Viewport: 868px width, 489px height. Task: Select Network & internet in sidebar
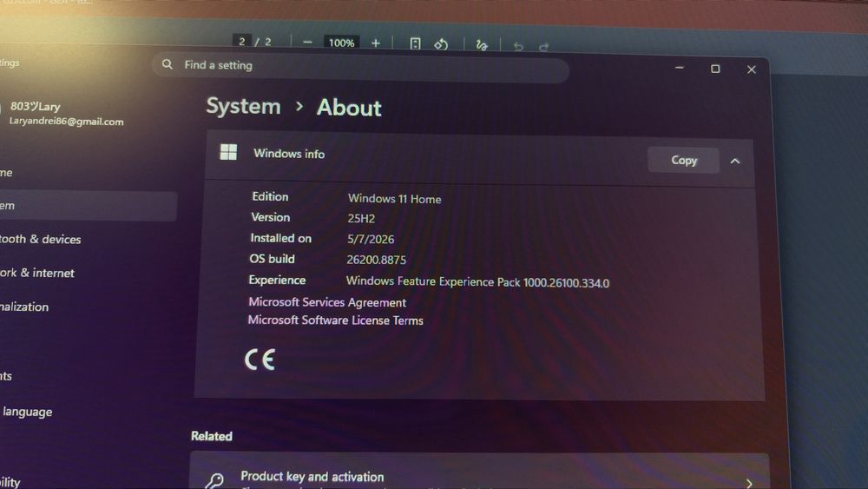click(x=37, y=273)
